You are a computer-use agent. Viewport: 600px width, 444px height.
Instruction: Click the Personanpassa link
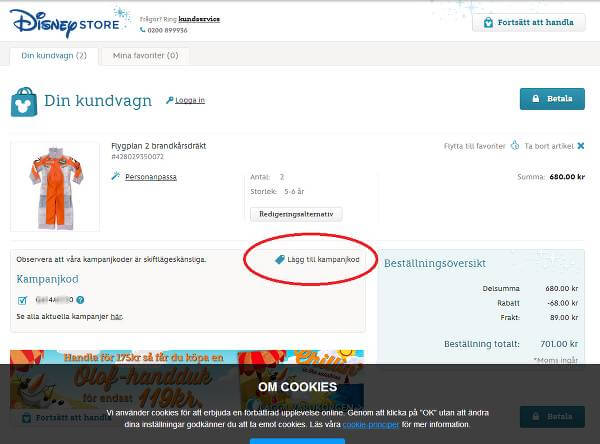coord(151,177)
